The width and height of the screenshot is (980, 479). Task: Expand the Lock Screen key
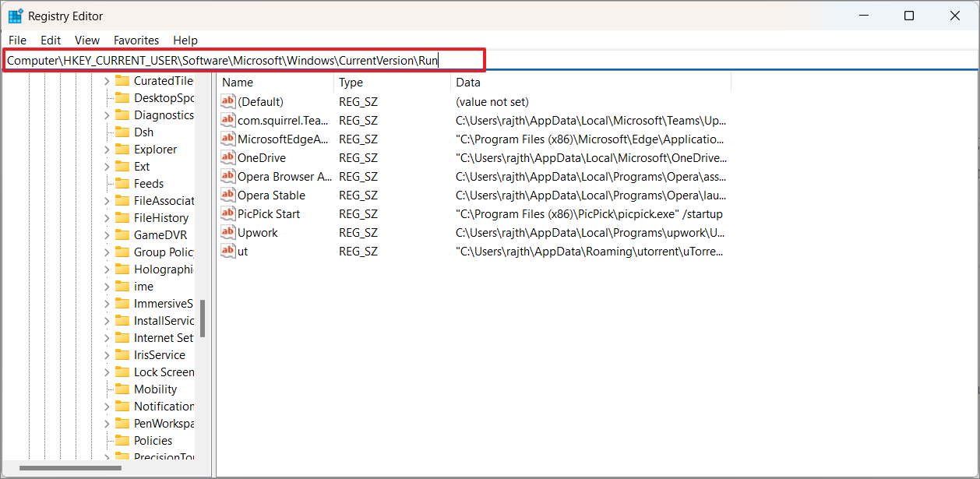pos(107,372)
